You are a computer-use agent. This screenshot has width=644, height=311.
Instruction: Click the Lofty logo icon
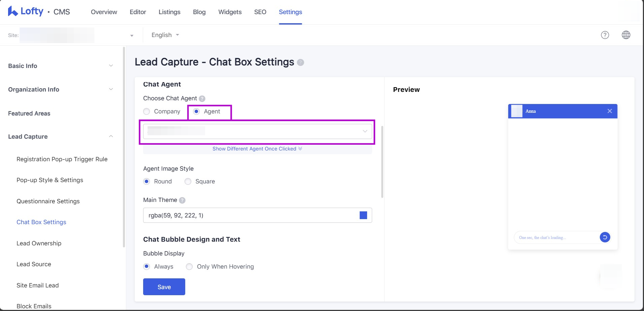[13, 11]
